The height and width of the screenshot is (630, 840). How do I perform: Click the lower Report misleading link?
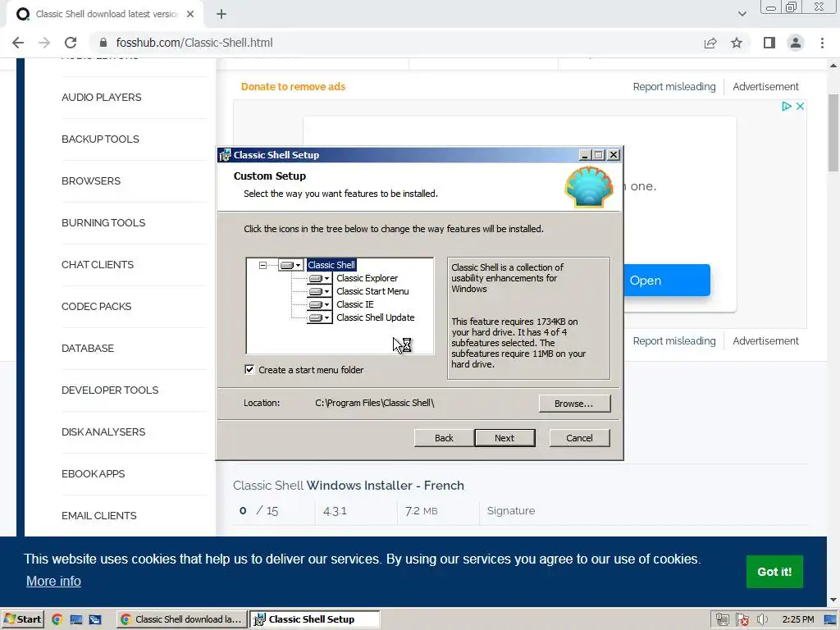pos(674,341)
